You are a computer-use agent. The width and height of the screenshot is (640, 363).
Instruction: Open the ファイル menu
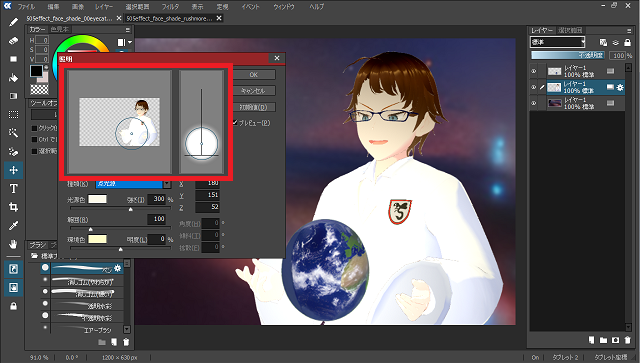(x=26, y=7)
